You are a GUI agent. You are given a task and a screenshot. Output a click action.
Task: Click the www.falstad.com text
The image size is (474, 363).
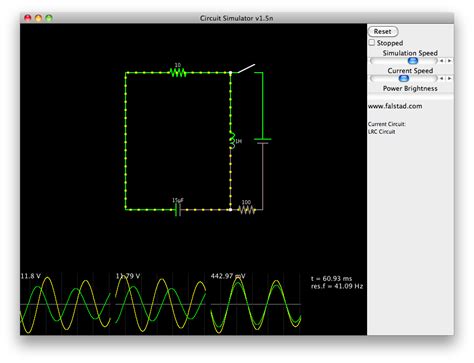(395, 106)
